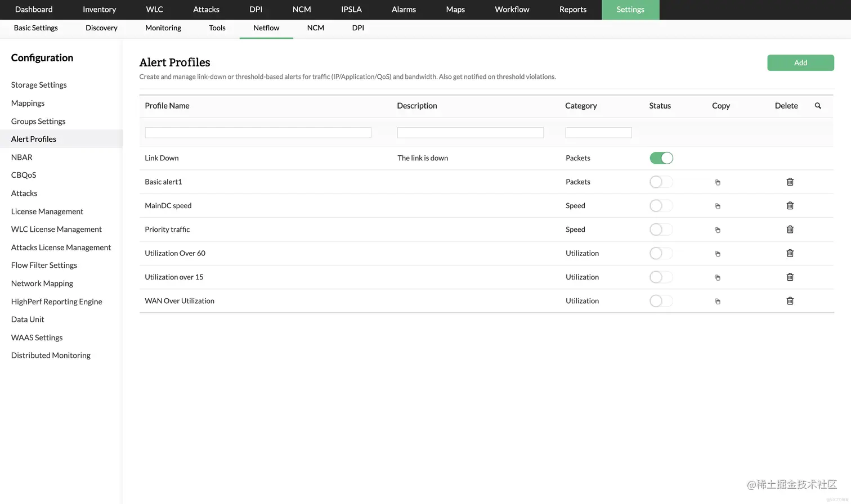This screenshot has height=504, width=851.
Task: Open Basic Settings sub-tab
Action: pos(36,28)
